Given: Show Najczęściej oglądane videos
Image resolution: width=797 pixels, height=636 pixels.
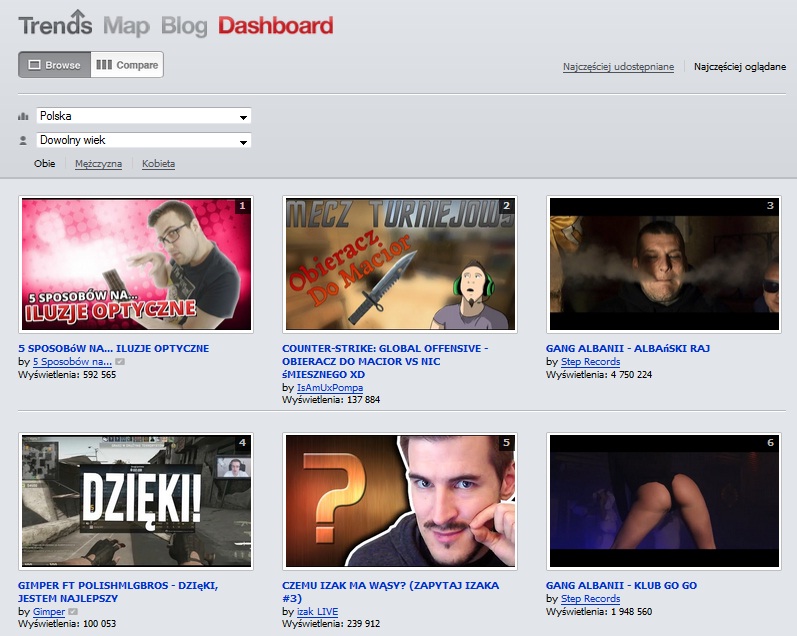Looking at the screenshot, I should [x=740, y=67].
